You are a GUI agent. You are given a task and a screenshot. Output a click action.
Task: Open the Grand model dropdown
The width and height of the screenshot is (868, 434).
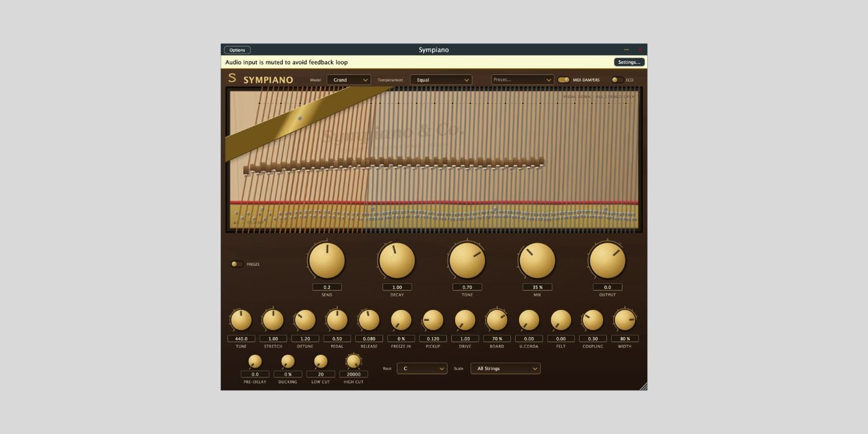[x=348, y=80]
